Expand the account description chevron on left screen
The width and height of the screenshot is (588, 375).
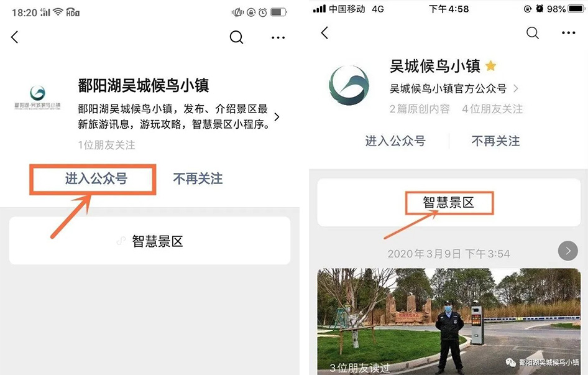pyautogui.click(x=277, y=117)
